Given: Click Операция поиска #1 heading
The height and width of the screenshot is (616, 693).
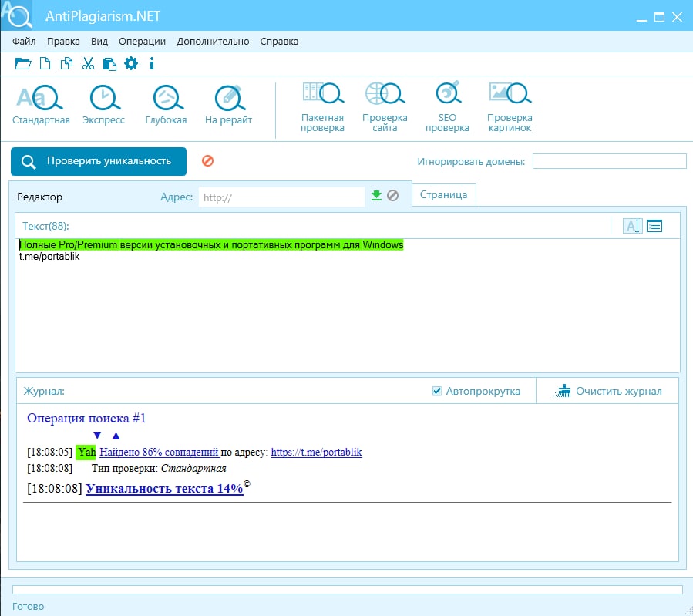Looking at the screenshot, I should click(x=86, y=418).
